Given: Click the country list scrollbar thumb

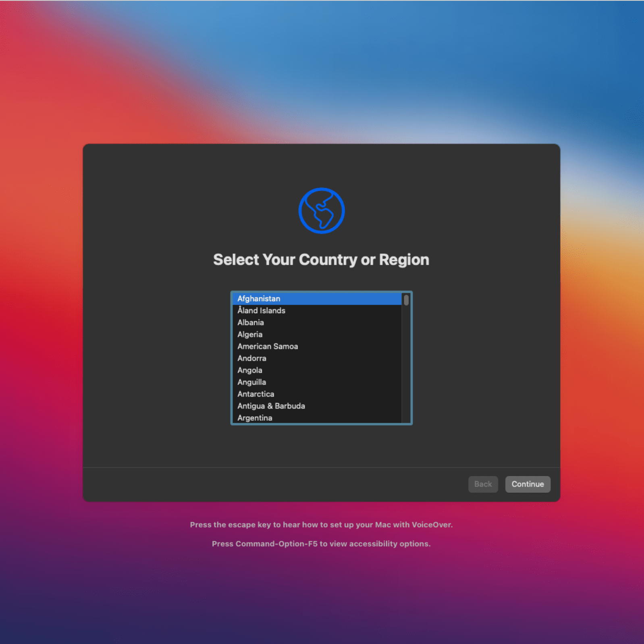Looking at the screenshot, I should 406,300.
